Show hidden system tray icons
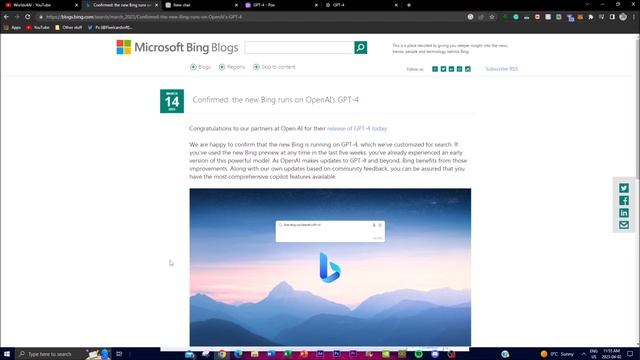This screenshot has width=640, height=360. pyautogui.click(x=583, y=354)
